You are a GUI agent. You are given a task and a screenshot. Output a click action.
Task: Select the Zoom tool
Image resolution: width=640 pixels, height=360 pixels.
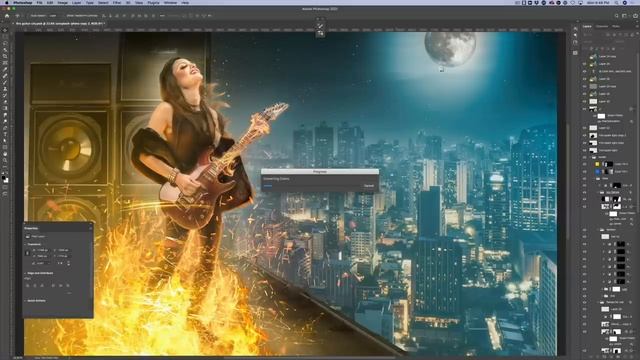click(5, 160)
